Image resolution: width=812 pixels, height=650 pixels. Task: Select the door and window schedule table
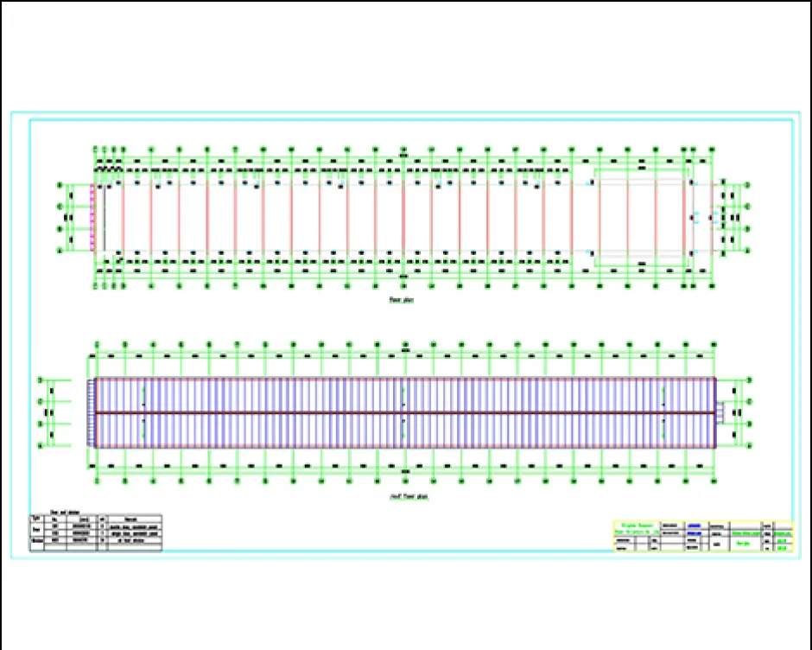point(95,533)
